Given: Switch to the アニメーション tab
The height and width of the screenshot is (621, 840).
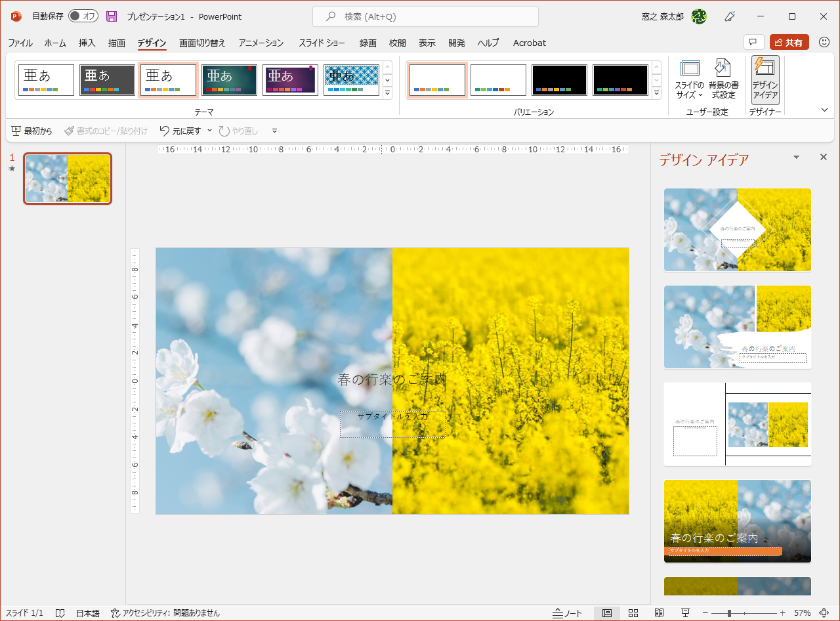Looking at the screenshot, I should coord(261,43).
